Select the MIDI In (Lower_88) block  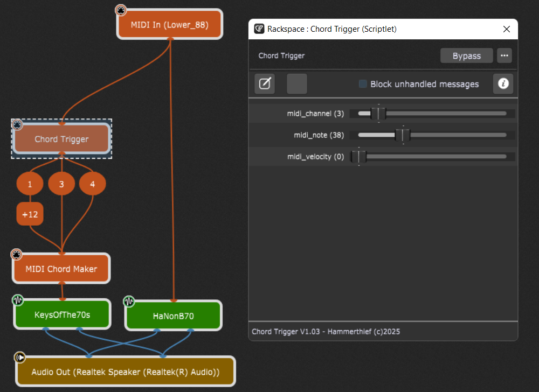[170, 24]
